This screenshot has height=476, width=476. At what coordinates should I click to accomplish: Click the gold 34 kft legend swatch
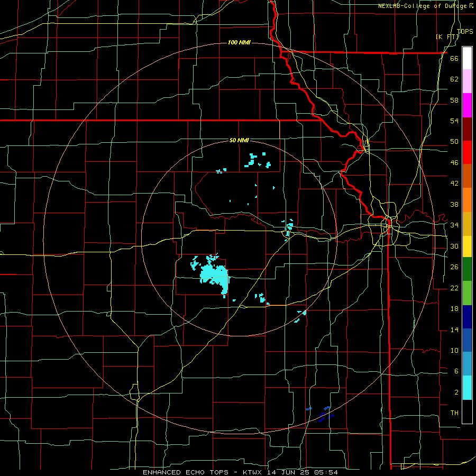467,224
